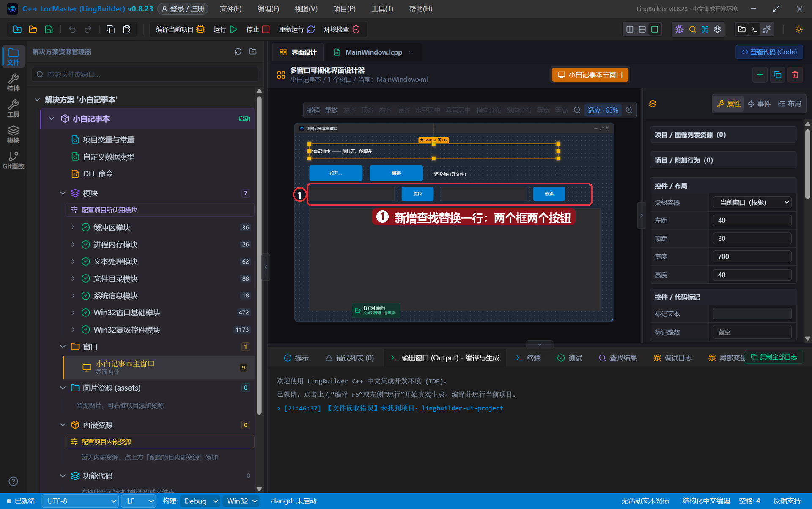Collapse the 小白记事本 project node
The image size is (812, 509).
click(x=52, y=118)
